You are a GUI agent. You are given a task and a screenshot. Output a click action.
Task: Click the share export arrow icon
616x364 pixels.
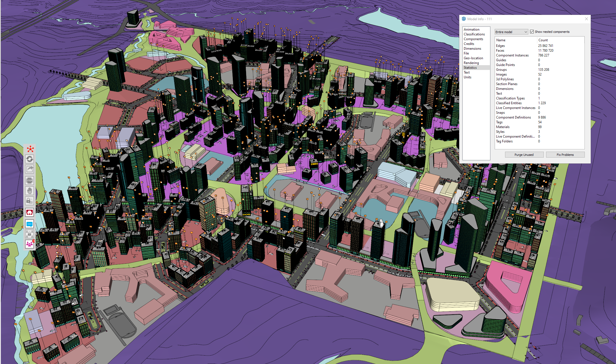(30, 169)
